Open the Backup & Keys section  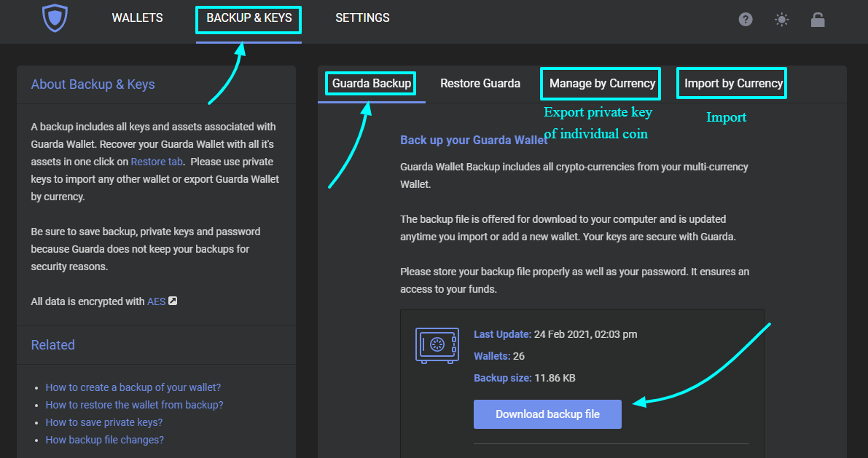tap(248, 17)
